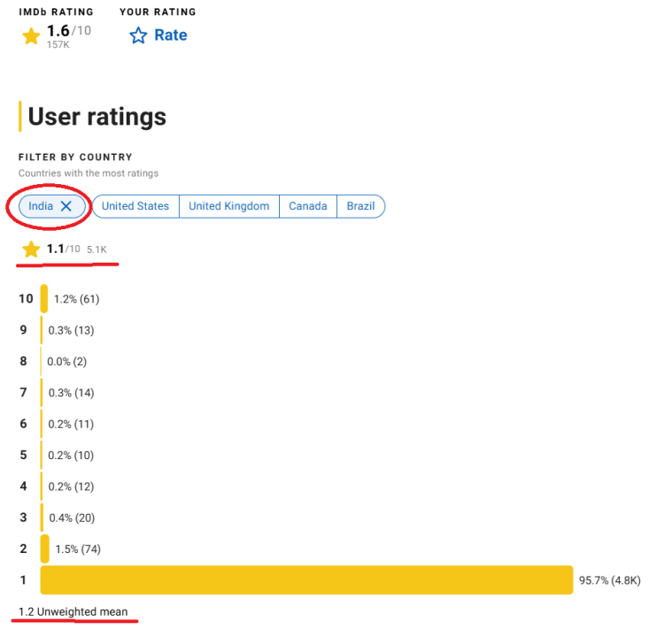The width and height of the screenshot is (672, 637).
Task: Click the yellow star beside 1.1/10
Action: pyautogui.click(x=31, y=249)
